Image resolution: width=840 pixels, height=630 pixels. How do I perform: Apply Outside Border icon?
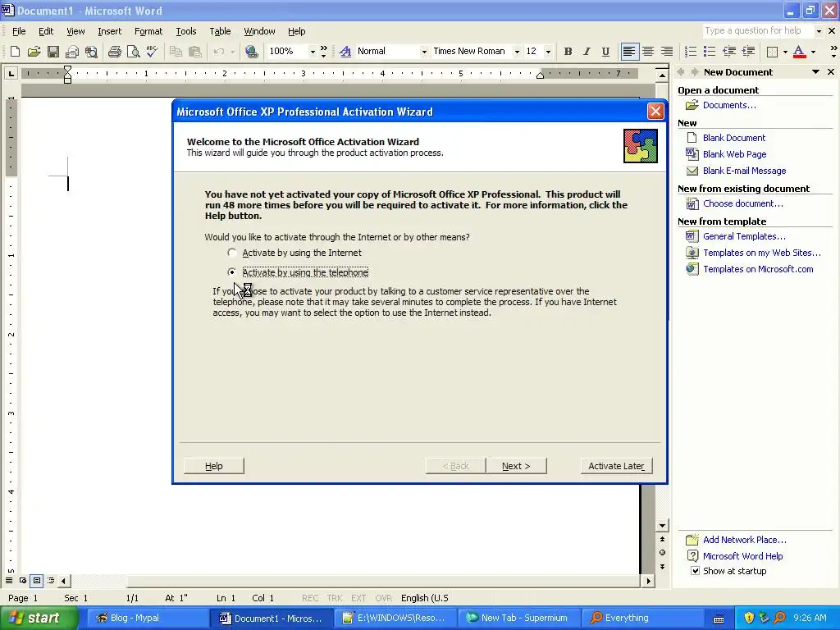tap(772, 52)
